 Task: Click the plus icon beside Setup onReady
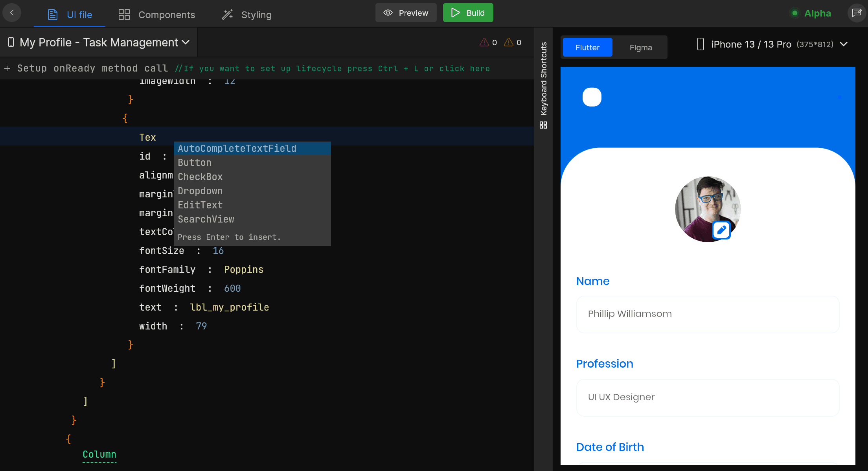[x=7, y=68]
